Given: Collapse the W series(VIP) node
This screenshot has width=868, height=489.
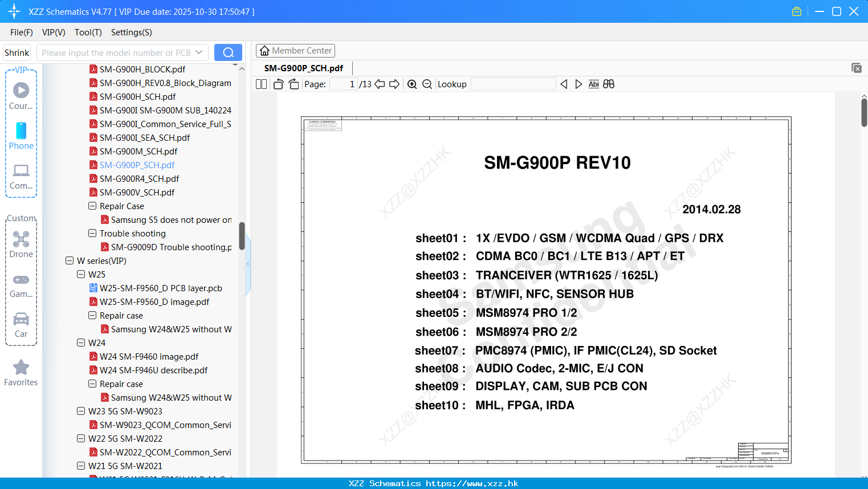Looking at the screenshot, I should tap(70, 260).
